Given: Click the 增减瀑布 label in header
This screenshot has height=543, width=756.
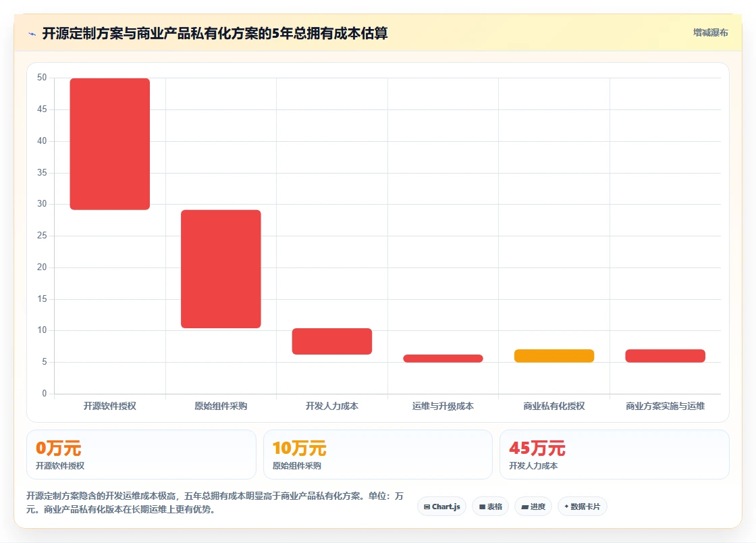Looking at the screenshot, I should (x=710, y=33).
